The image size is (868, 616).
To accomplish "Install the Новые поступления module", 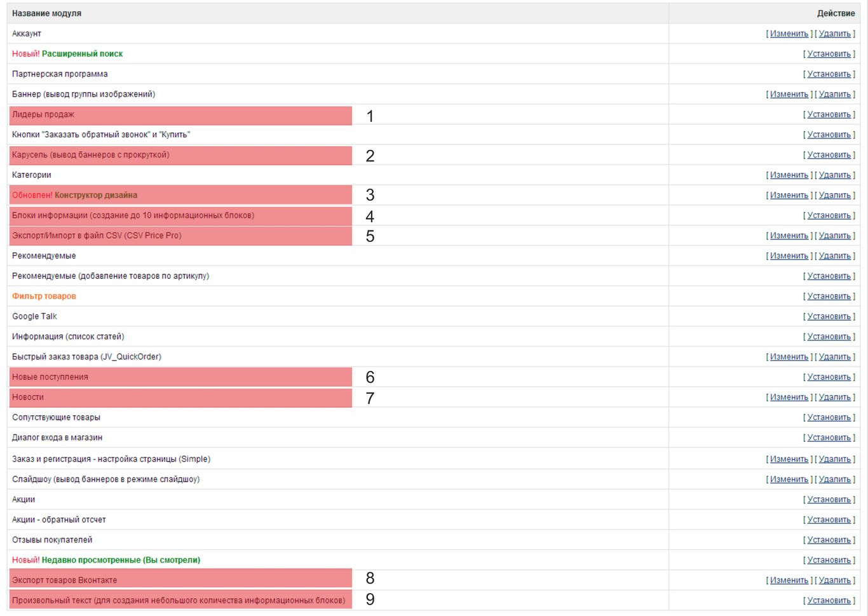I will [829, 377].
